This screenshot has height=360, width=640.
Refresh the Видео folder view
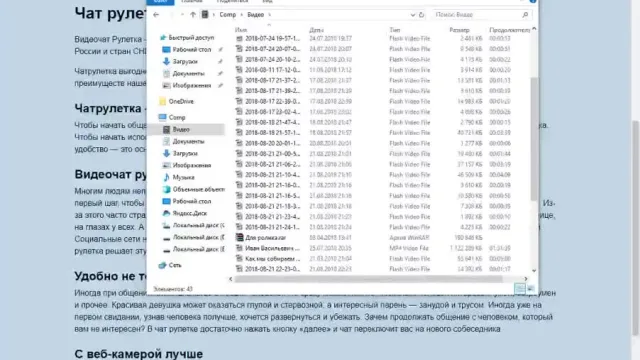coord(421,15)
